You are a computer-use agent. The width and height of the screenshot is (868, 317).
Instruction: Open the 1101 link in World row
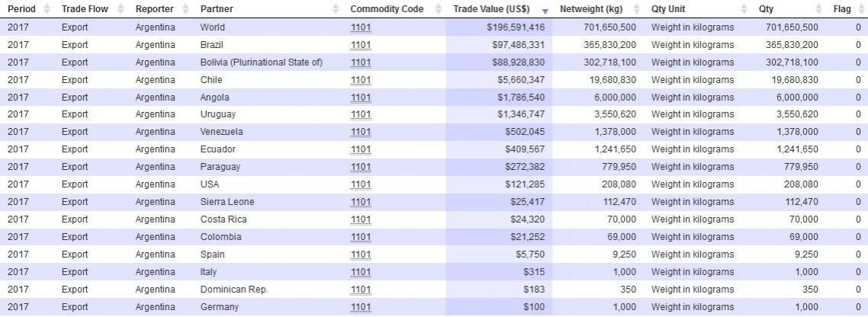click(x=360, y=27)
